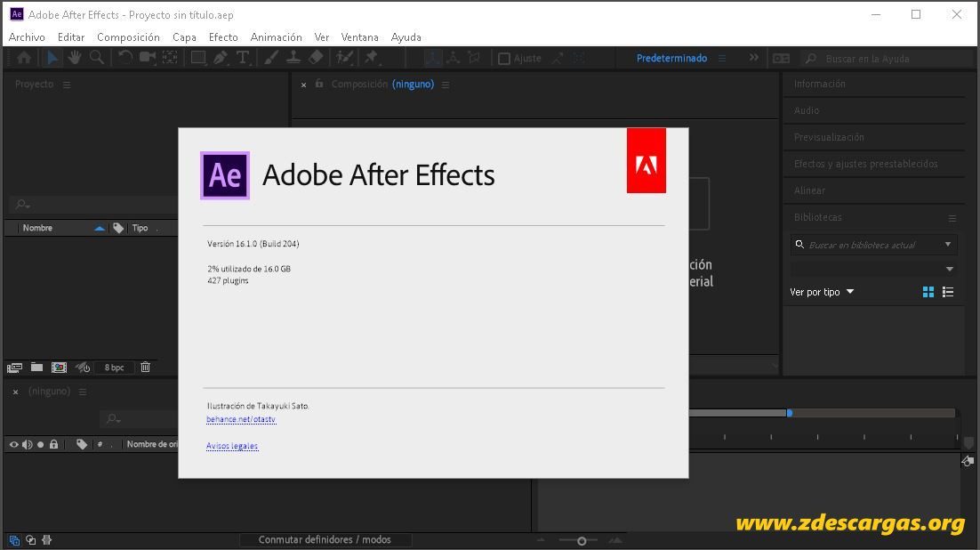The height and width of the screenshot is (550, 980).
Task: Toggle the composition viewer lock icon
Action: click(x=319, y=84)
